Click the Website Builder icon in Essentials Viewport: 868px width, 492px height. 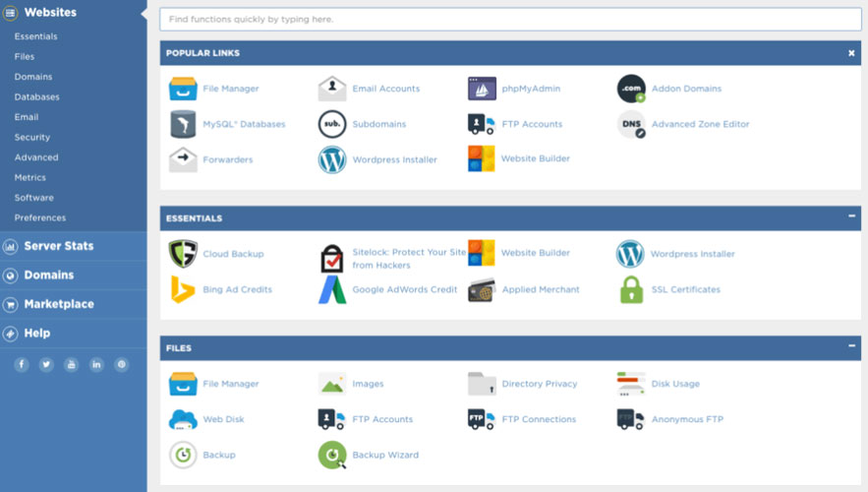point(482,253)
